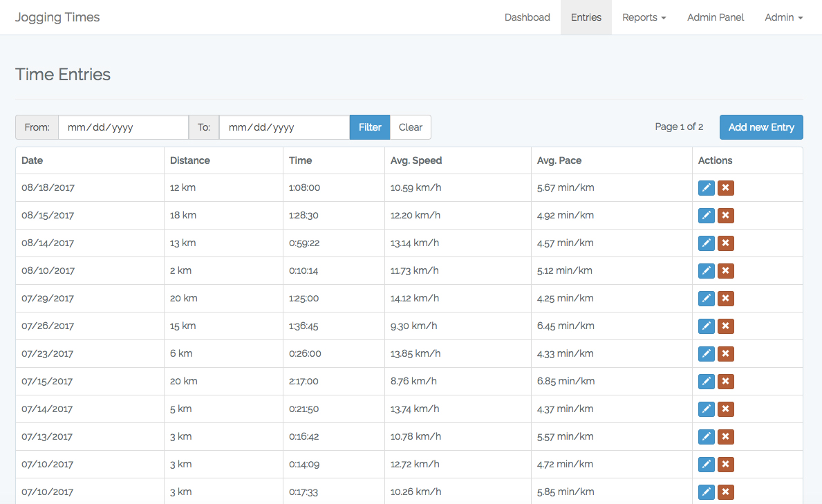Focus the To date input field
This screenshot has width=822, height=504.
pos(284,127)
